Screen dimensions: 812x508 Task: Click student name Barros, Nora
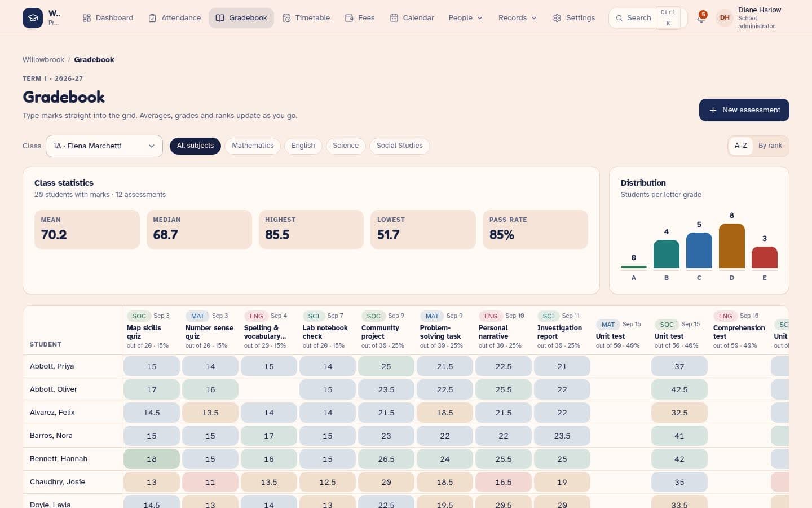[x=51, y=436]
